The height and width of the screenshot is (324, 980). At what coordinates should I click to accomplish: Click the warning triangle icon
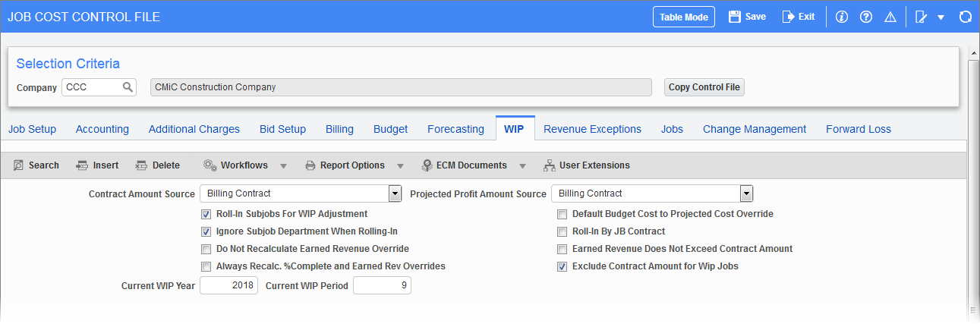point(890,17)
